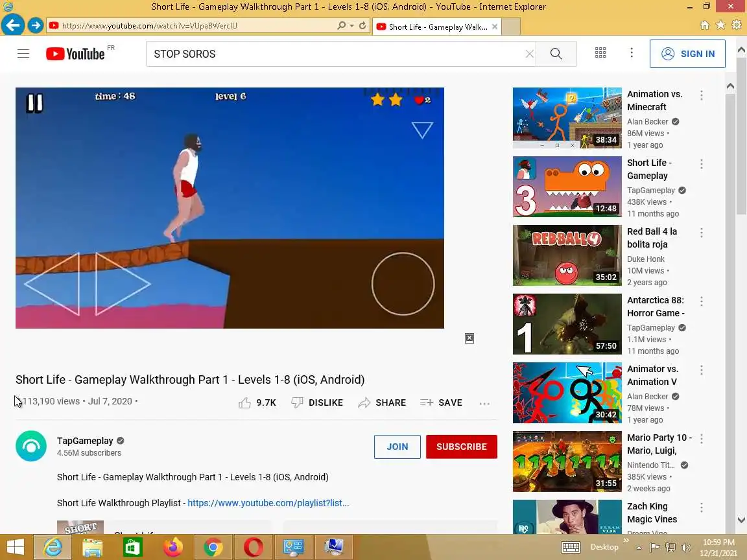Open the Animator vs. Animation V thumbnail
Screen dimensions: 747x560
point(567,393)
